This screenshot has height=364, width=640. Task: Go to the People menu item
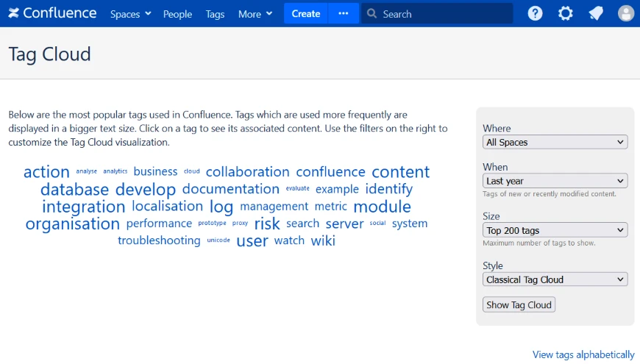click(x=177, y=14)
